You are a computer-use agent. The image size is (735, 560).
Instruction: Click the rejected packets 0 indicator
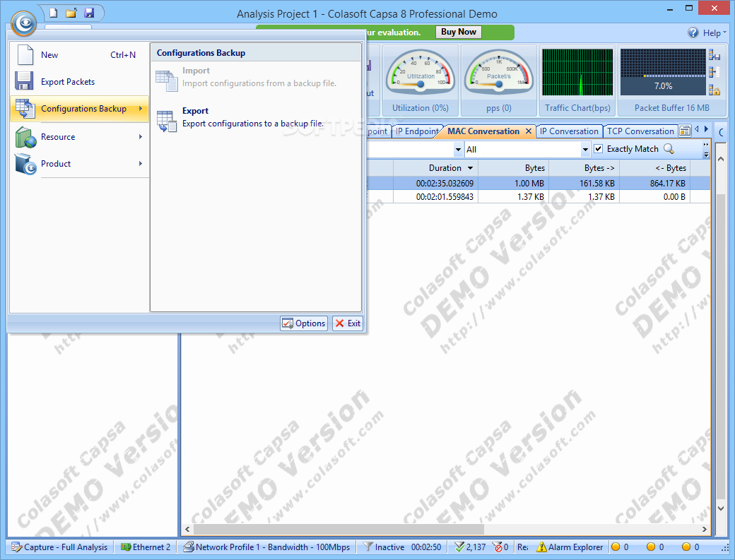[x=500, y=547]
